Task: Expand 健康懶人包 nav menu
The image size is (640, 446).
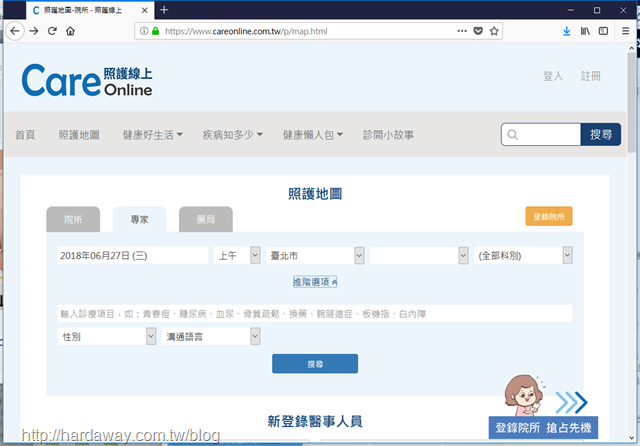Action: point(313,135)
